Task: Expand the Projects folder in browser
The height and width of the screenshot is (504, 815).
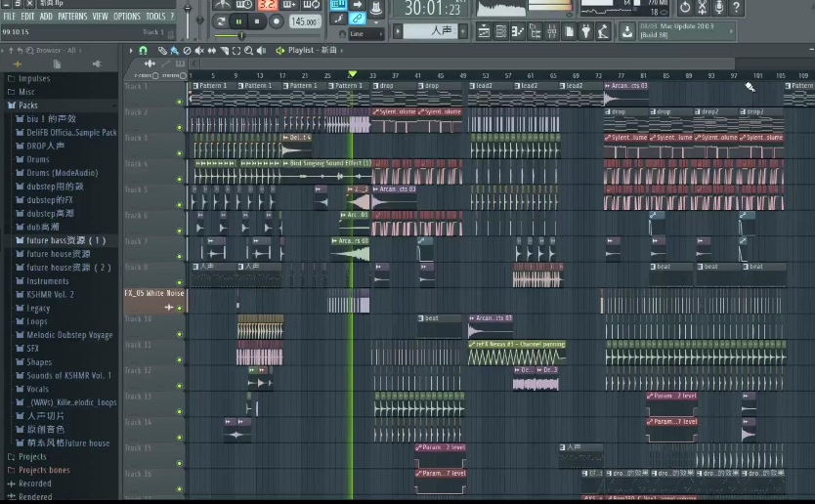Action: point(32,456)
